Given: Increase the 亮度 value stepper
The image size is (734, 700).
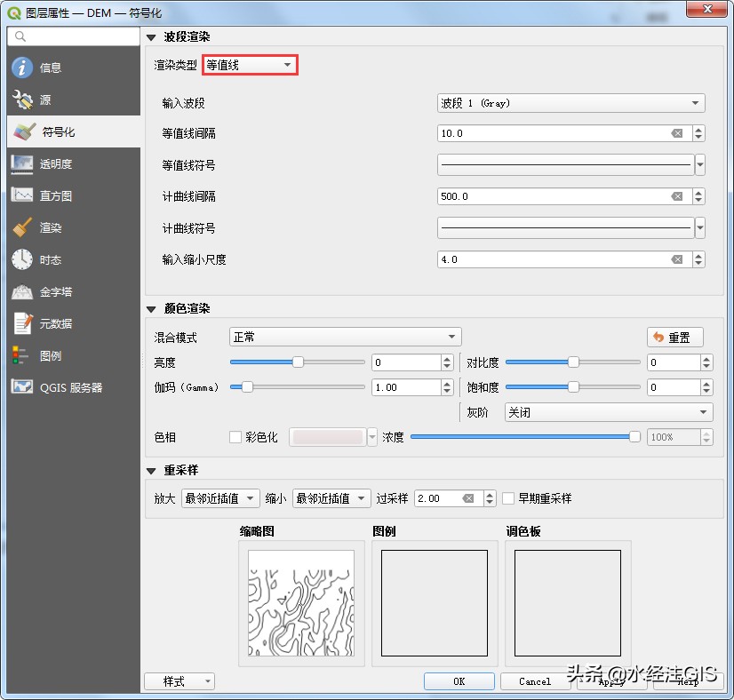Looking at the screenshot, I should [x=447, y=358].
